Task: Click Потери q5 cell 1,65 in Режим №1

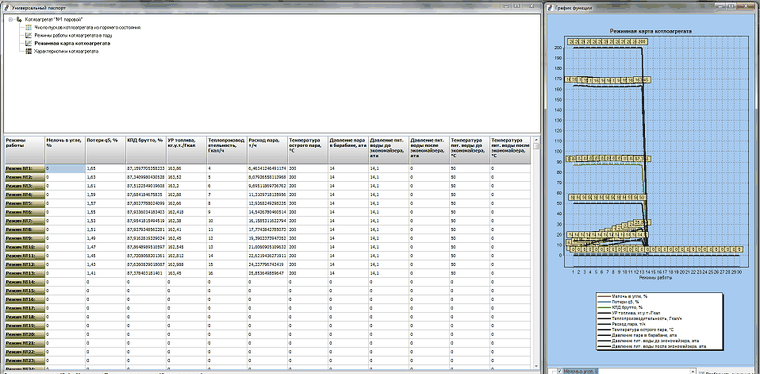Action: (x=106, y=168)
